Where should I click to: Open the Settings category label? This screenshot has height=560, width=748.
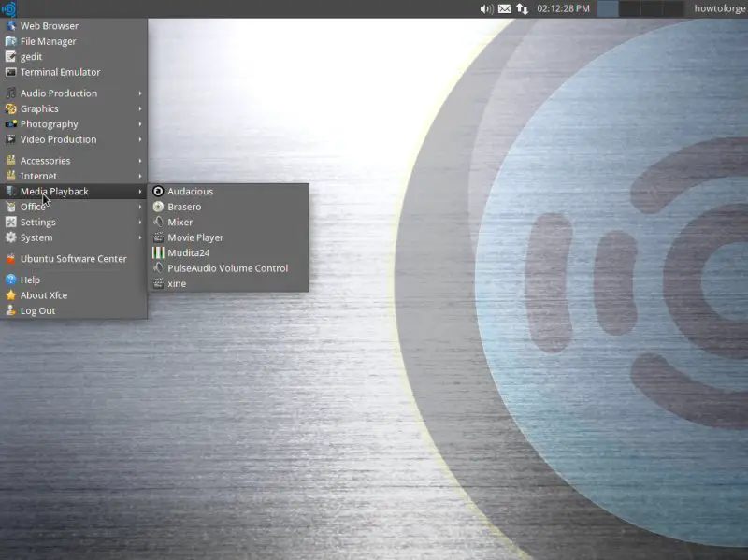pyautogui.click(x=37, y=223)
